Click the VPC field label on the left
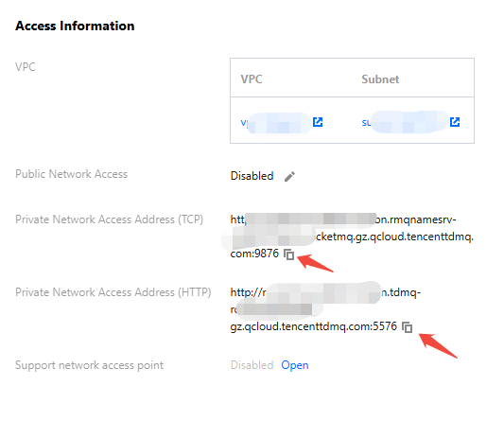Screen dimensions: 504x421 pos(26,67)
